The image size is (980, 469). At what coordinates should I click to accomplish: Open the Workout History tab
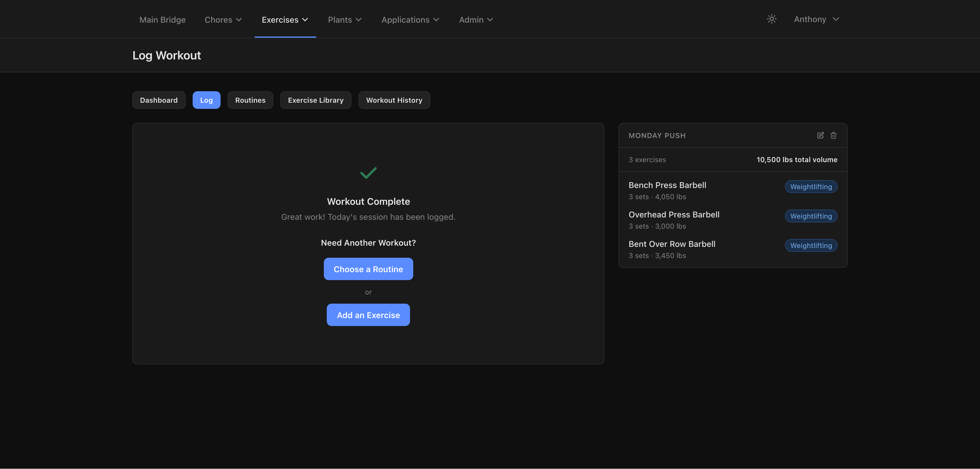coord(394,100)
